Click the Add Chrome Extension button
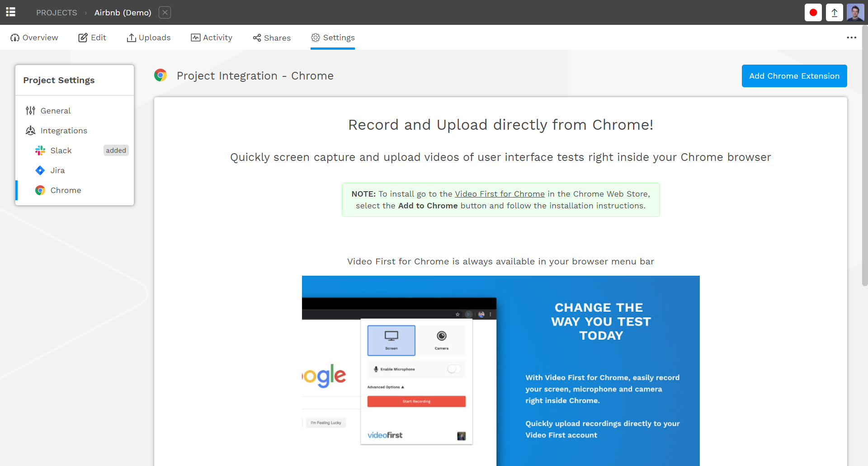Viewport: 868px width, 466px height. point(794,75)
